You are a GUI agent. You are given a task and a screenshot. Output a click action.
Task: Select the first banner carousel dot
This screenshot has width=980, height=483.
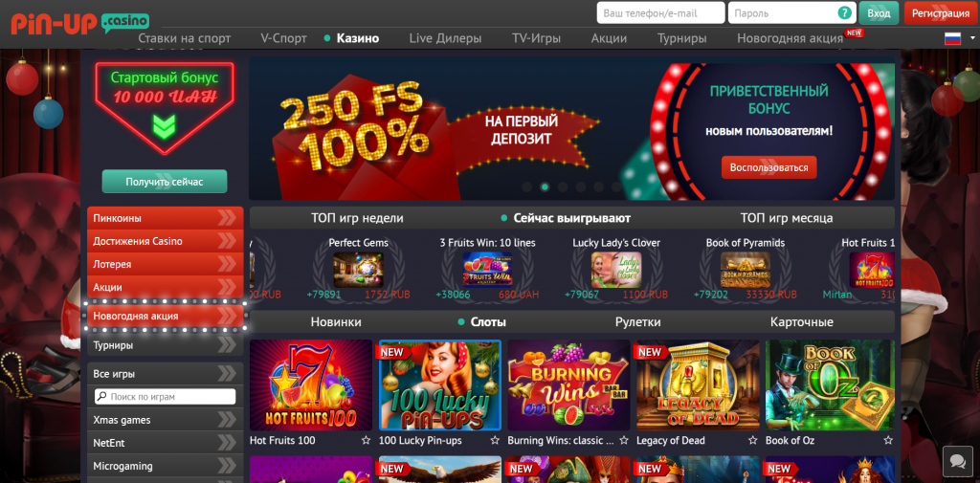[x=527, y=187]
